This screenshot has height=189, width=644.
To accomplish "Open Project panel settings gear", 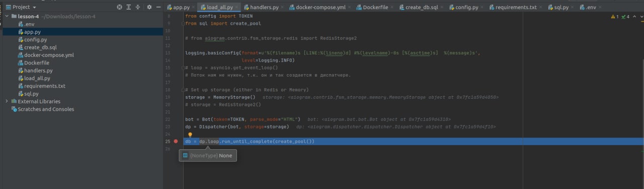I will pyautogui.click(x=149, y=7).
